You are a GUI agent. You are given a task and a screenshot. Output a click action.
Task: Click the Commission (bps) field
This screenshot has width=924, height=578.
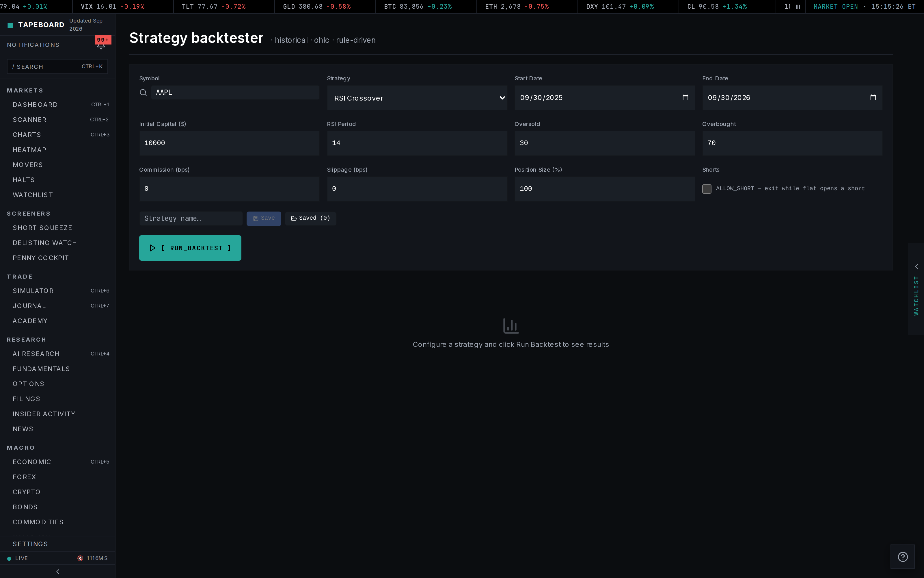[x=229, y=189]
